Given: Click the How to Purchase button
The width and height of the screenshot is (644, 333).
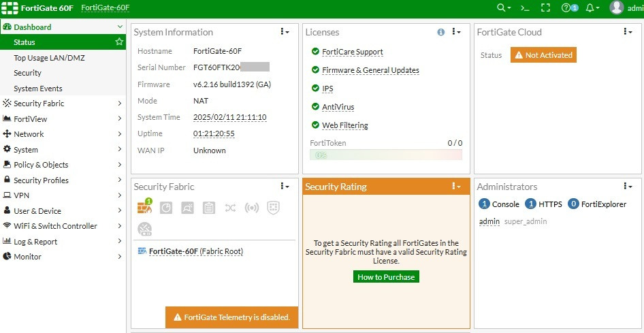Looking at the screenshot, I should (386, 276).
